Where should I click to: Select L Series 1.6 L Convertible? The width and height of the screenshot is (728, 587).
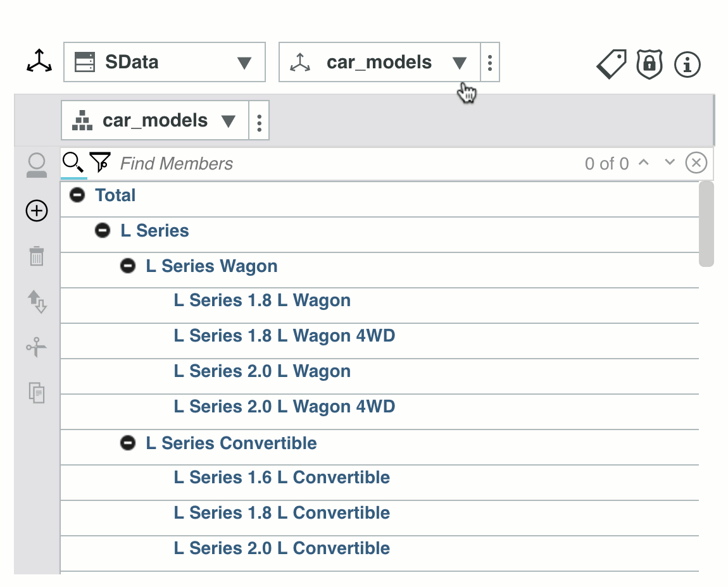tap(282, 477)
